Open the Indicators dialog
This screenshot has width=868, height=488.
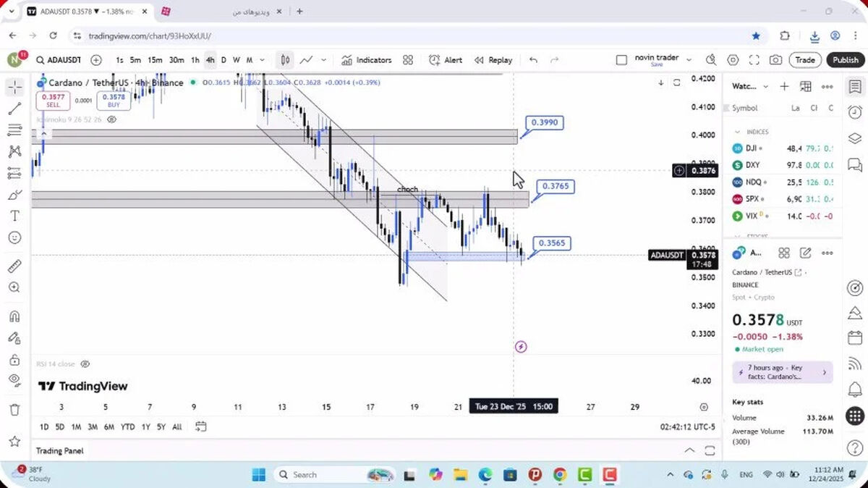click(367, 60)
